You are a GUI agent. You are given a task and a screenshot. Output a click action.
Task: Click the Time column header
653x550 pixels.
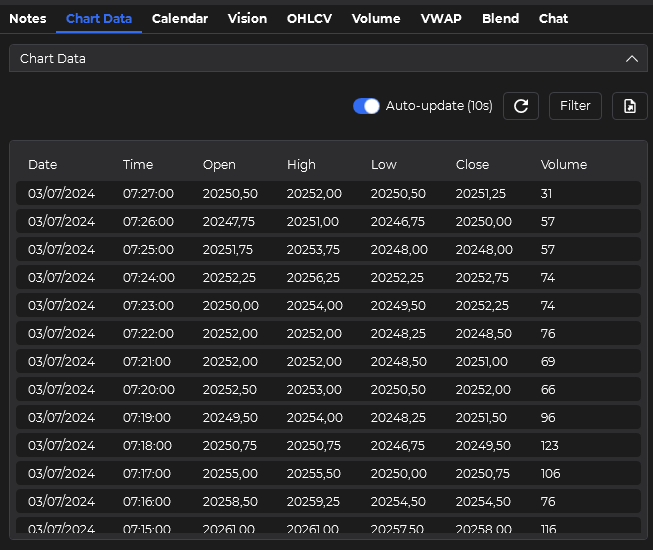[138, 164]
